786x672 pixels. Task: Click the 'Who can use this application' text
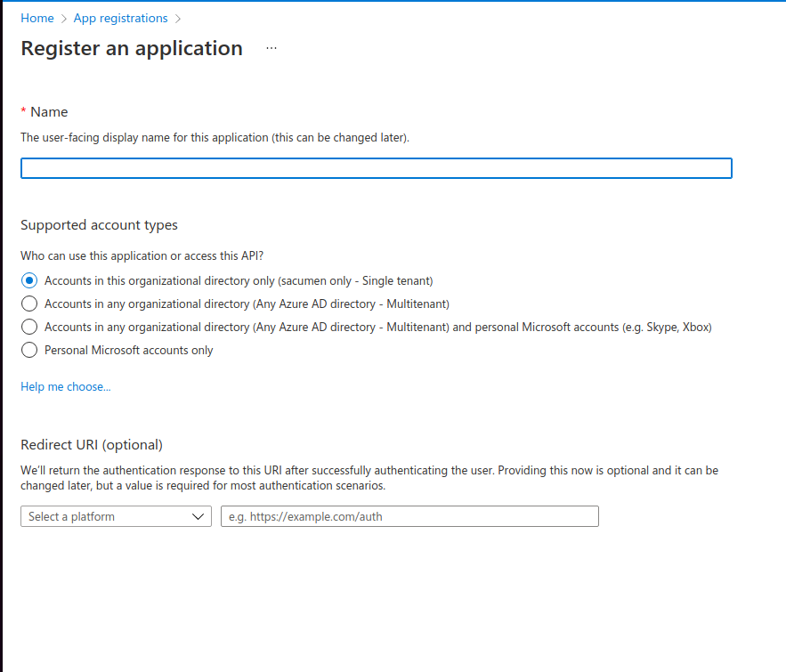coord(142,256)
